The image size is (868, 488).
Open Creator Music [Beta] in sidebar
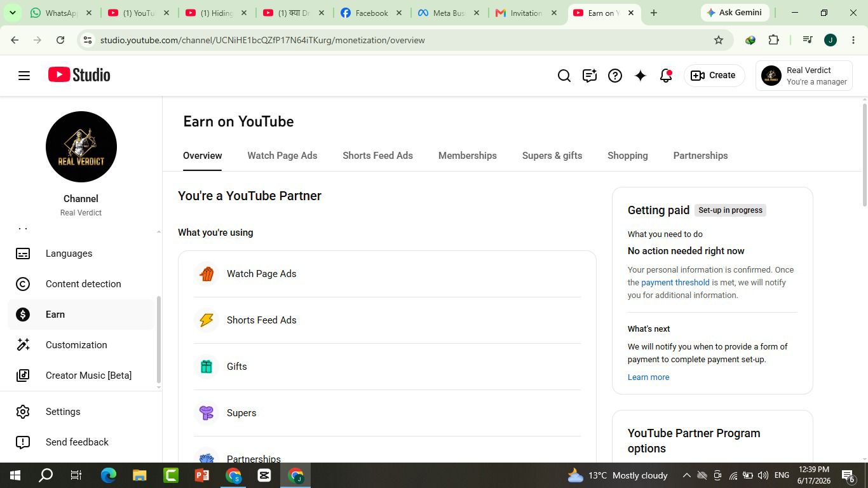[x=81, y=376]
